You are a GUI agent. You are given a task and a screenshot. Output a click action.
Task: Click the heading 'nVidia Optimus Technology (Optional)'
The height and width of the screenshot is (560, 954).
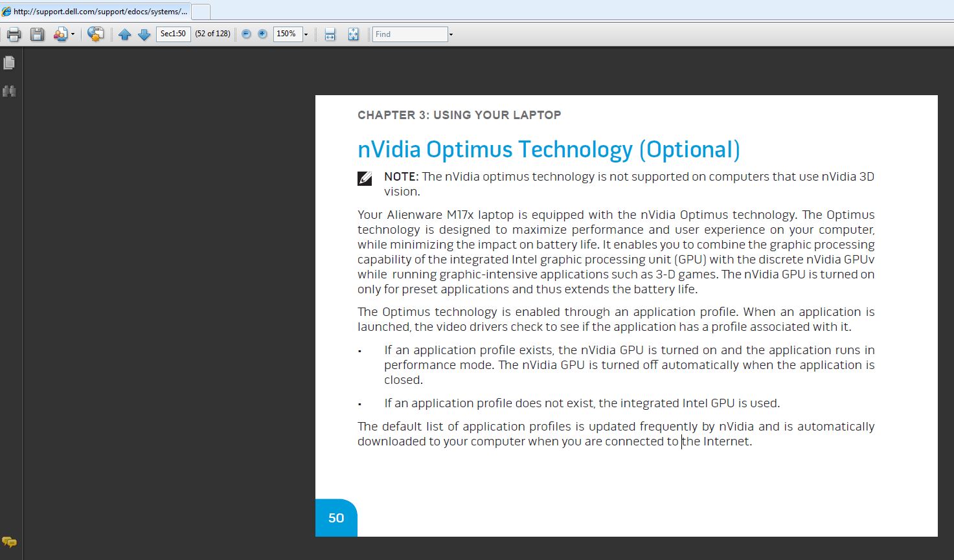[549, 150]
